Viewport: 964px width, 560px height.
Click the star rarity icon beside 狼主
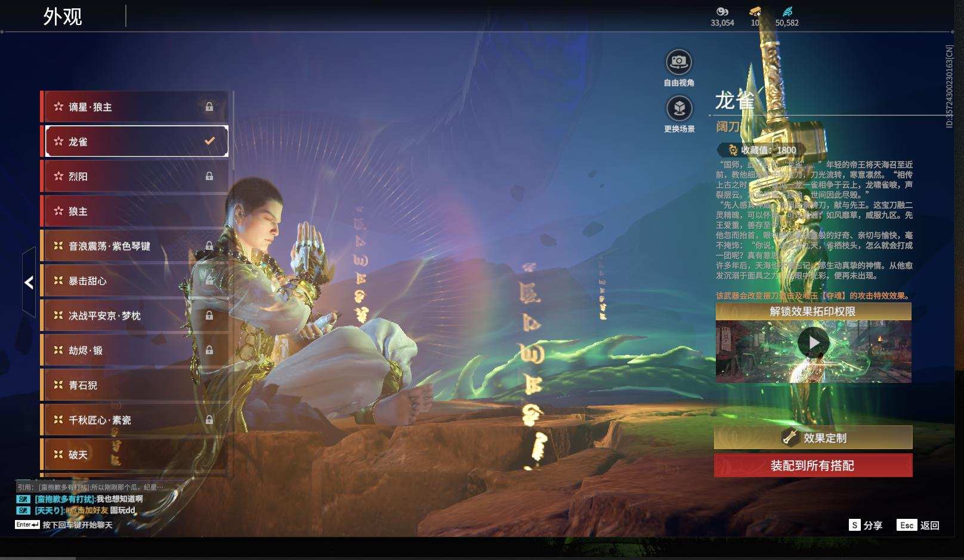point(58,211)
